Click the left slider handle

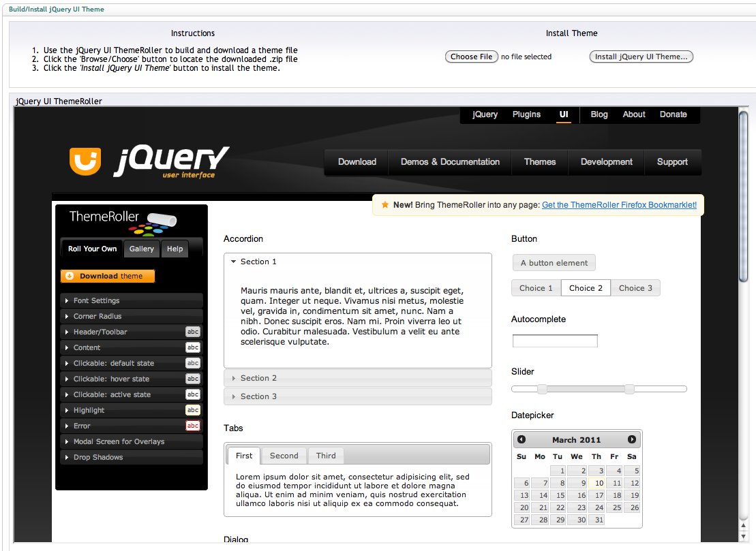[543, 389]
